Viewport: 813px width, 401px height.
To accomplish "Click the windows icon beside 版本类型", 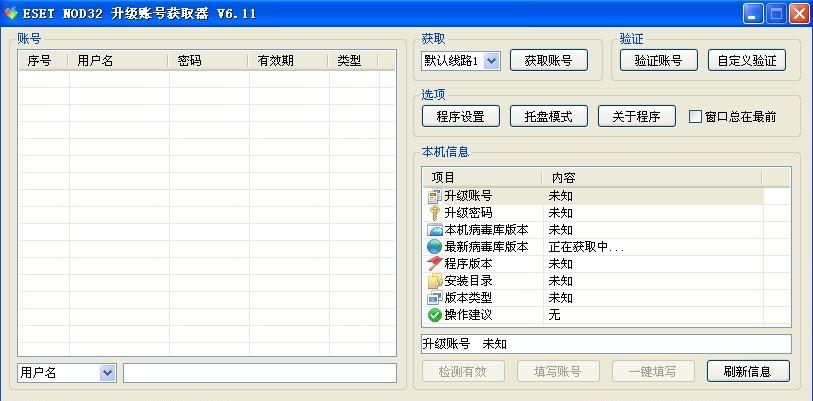I will coord(434,298).
